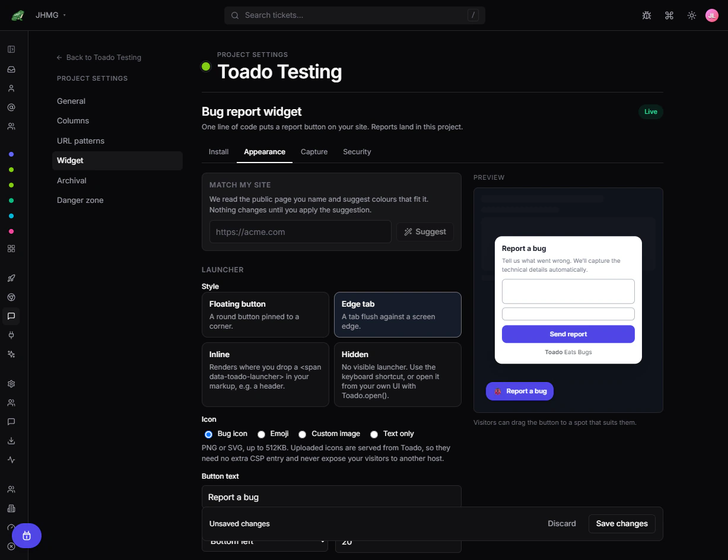728x560 pixels.
Task: Open Columns project settings
Action: click(x=117, y=121)
